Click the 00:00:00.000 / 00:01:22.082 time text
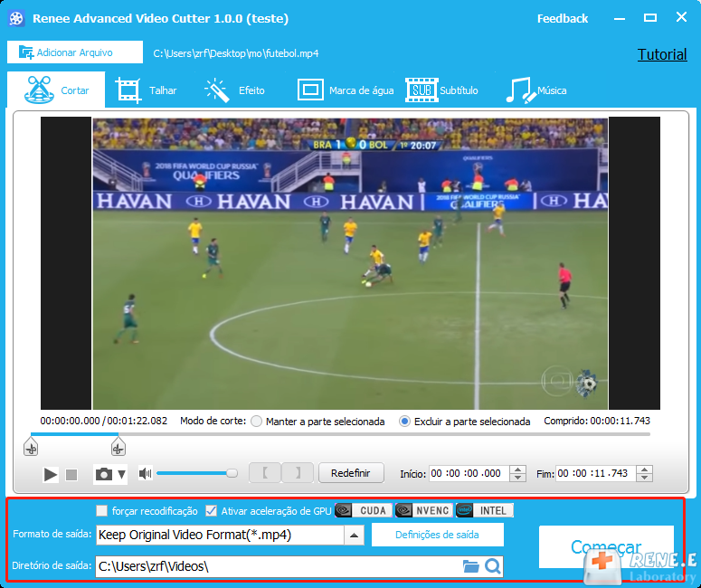The height and width of the screenshot is (588, 701). (x=104, y=421)
